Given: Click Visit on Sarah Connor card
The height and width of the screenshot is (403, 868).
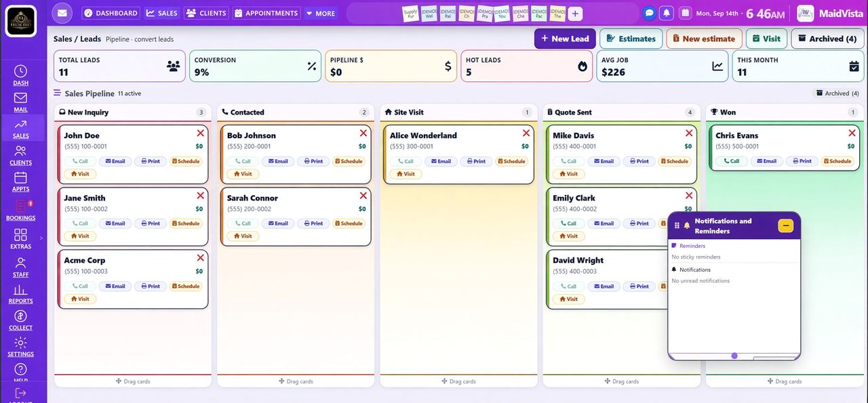Looking at the screenshot, I should coord(243,236).
